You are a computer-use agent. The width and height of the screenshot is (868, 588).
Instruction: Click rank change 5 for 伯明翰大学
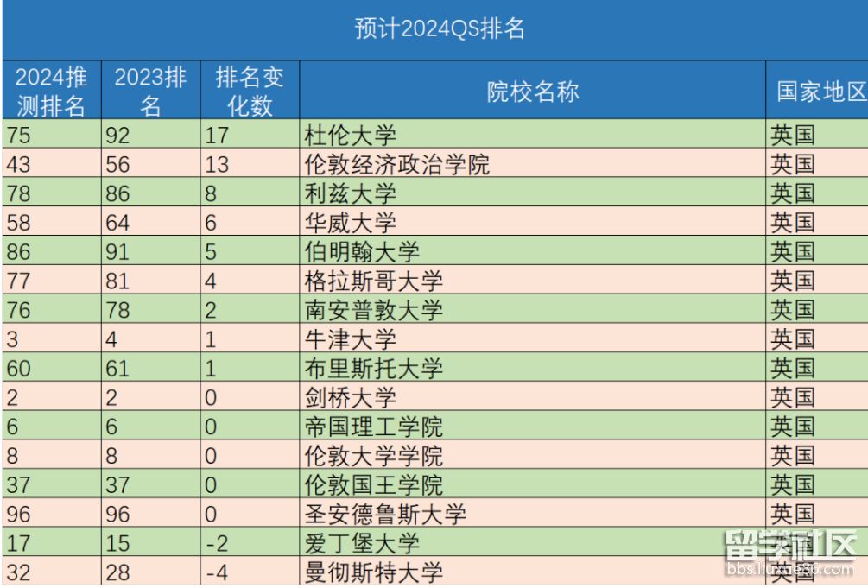(211, 252)
